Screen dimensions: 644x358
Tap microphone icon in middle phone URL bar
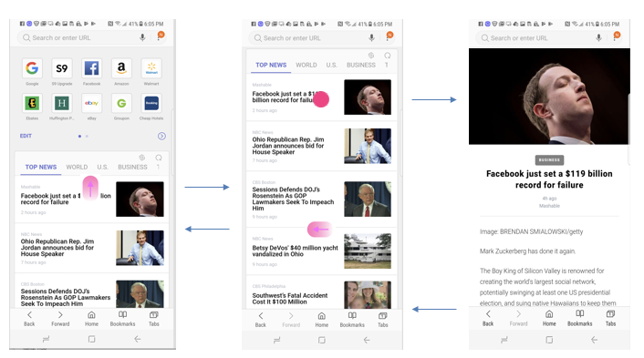click(371, 37)
